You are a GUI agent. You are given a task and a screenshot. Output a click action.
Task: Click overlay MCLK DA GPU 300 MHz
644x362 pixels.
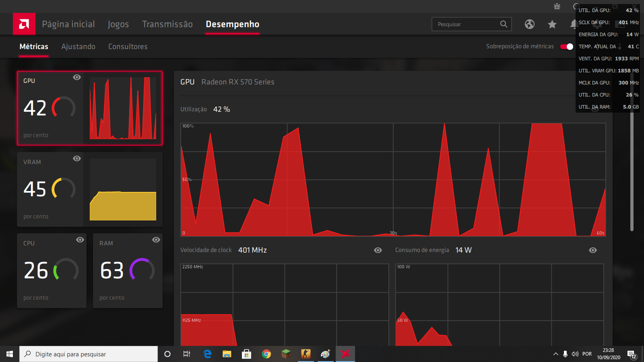(609, 83)
